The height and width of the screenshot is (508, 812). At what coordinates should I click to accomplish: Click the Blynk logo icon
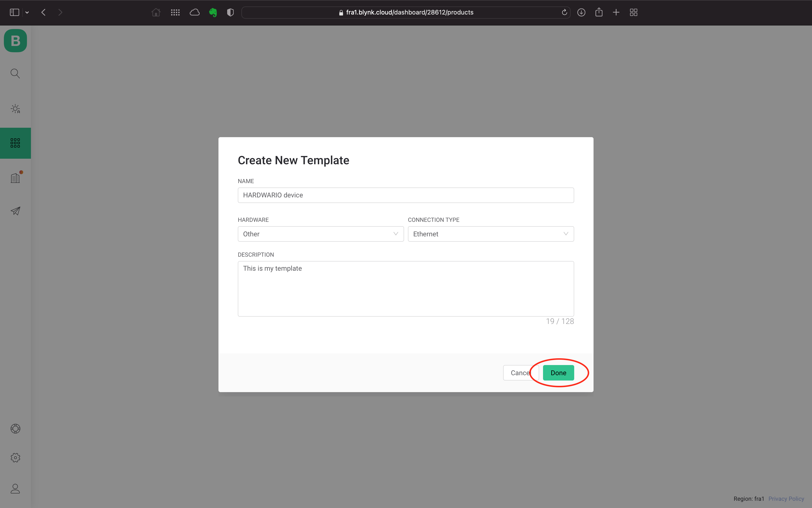click(x=15, y=41)
